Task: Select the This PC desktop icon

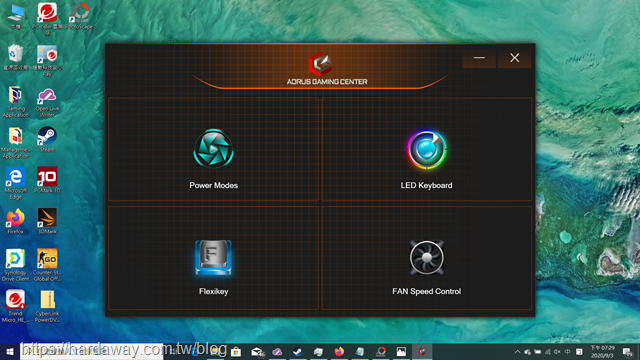Action: [x=16, y=17]
